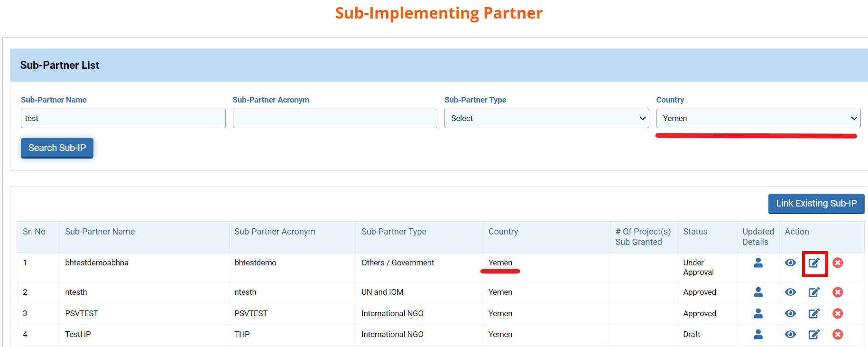Focus the Sub-Partner Name field
This screenshot has height=347, width=868.
[x=123, y=118]
